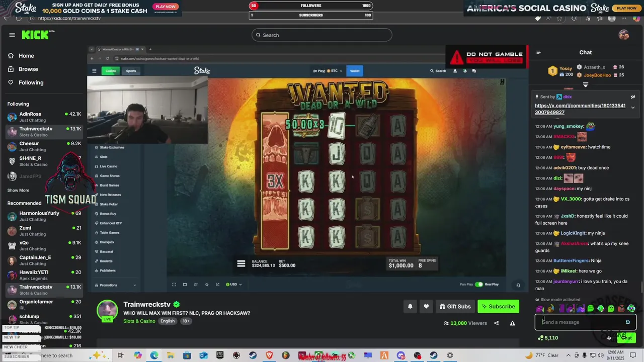
Task: Open slot game menu icon
Action: [241, 263]
